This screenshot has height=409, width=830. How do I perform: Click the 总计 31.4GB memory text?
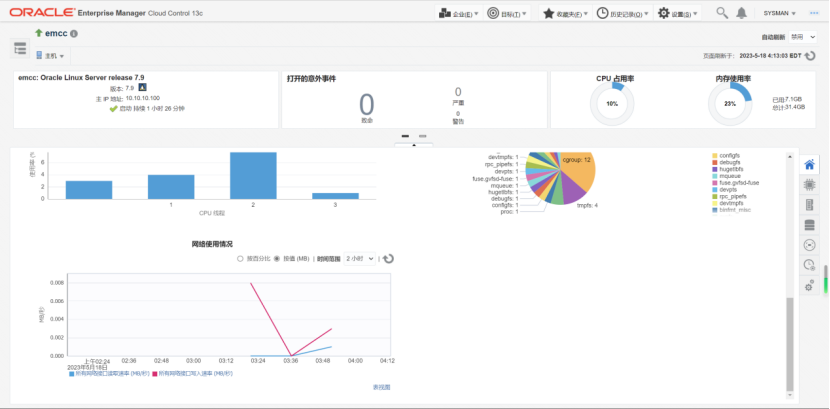click(789, 107)
